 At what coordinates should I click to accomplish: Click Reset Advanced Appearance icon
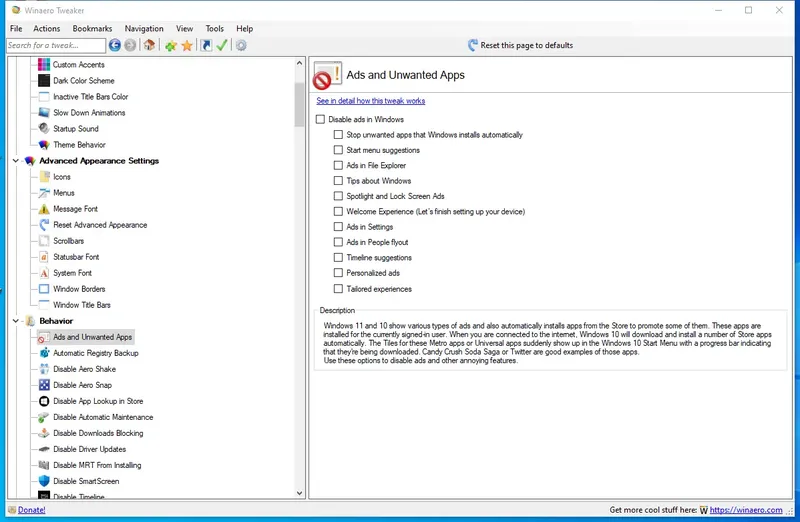click(44, 225)
